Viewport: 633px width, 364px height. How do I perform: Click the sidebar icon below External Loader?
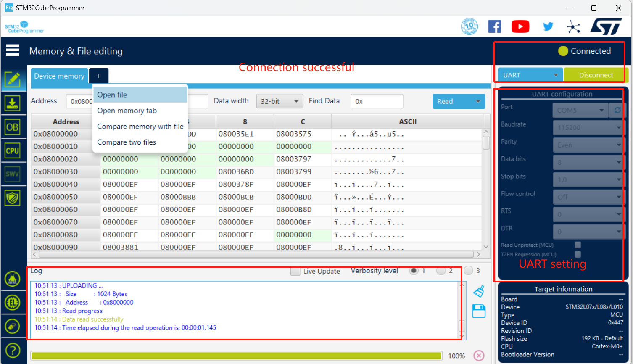(13, 326)
